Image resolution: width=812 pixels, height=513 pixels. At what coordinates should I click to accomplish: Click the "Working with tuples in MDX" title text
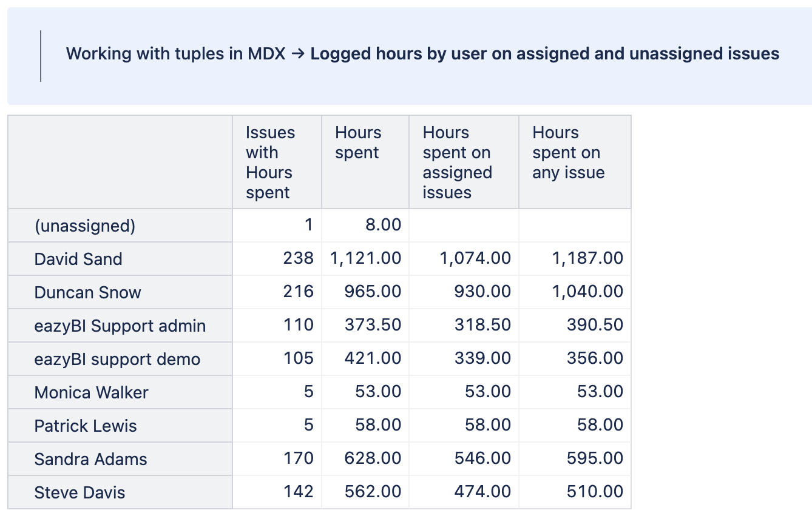pyautogui.click(x=175, y=54)
